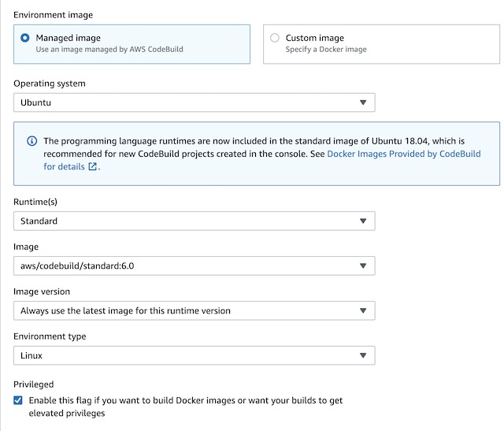
Task: Open Docker Images Provided by CodeBuild link
Action: click(x=403, y=154)
